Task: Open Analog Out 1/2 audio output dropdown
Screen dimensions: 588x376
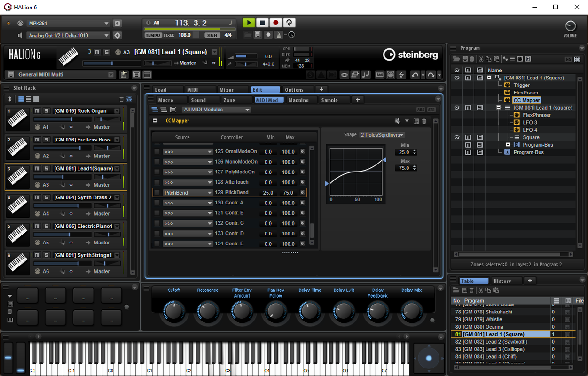Action: [69, 35]
